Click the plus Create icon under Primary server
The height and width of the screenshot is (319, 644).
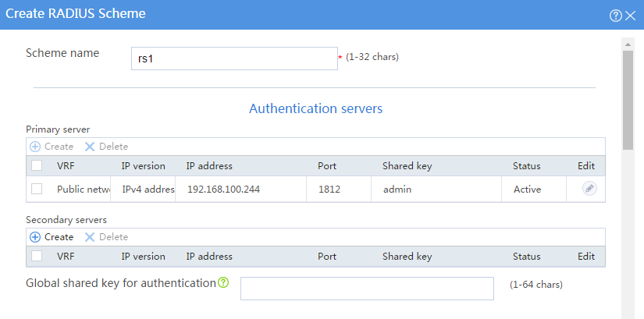tap(35, 147)
